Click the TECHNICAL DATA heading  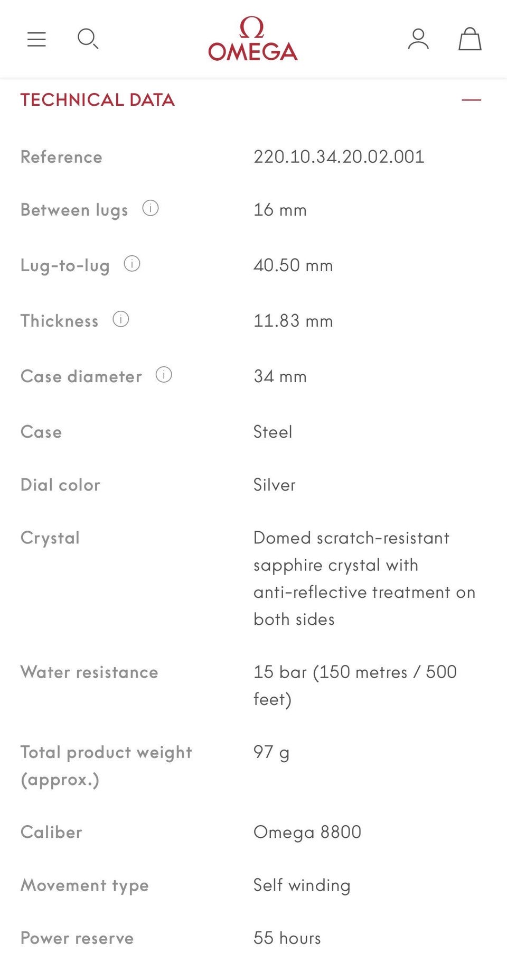(98, 99)
